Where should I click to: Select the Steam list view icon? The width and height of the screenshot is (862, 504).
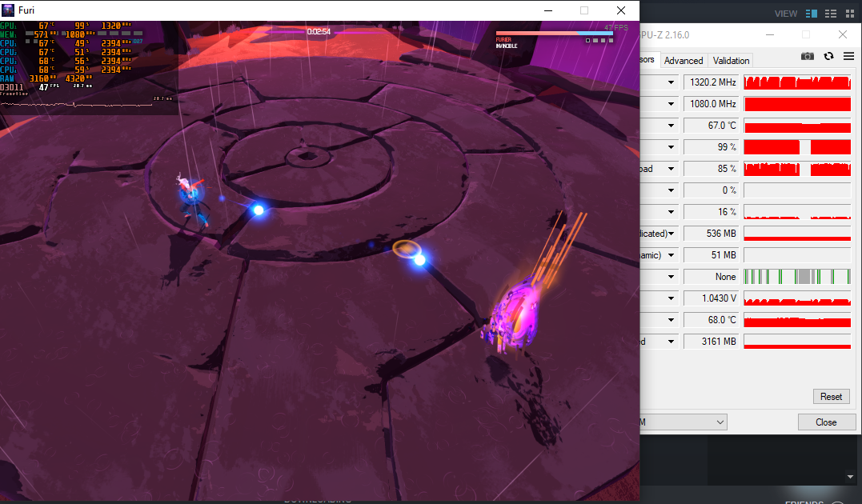coord(831,14)
